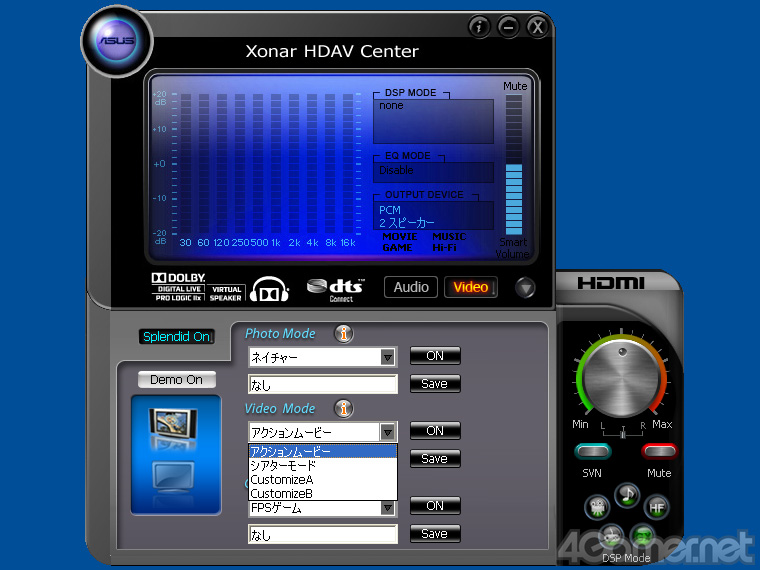Select the game controller DSP mode icon
The width and height of the screenshot is (760, 570).
[612, 537]
